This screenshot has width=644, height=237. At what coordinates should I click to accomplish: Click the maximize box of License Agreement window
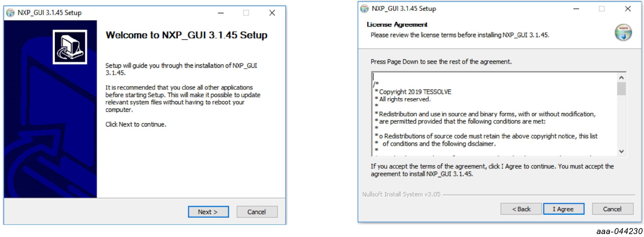pos(602,9)
